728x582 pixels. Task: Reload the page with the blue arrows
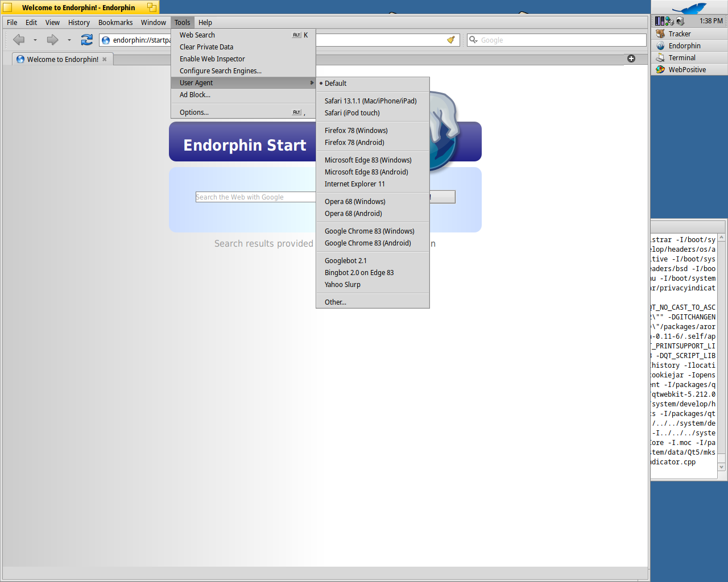tap(86, 40)
